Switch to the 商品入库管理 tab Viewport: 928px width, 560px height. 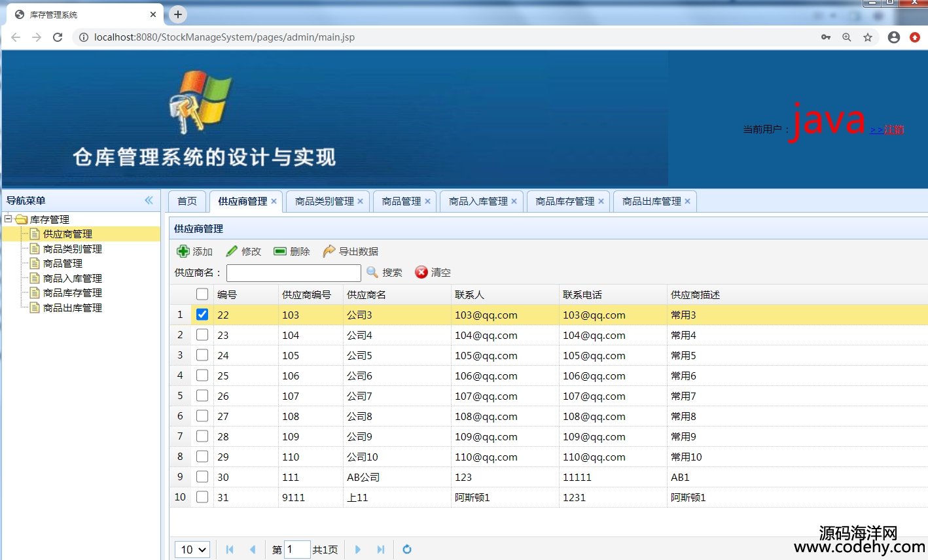click(x=478, y=201)
